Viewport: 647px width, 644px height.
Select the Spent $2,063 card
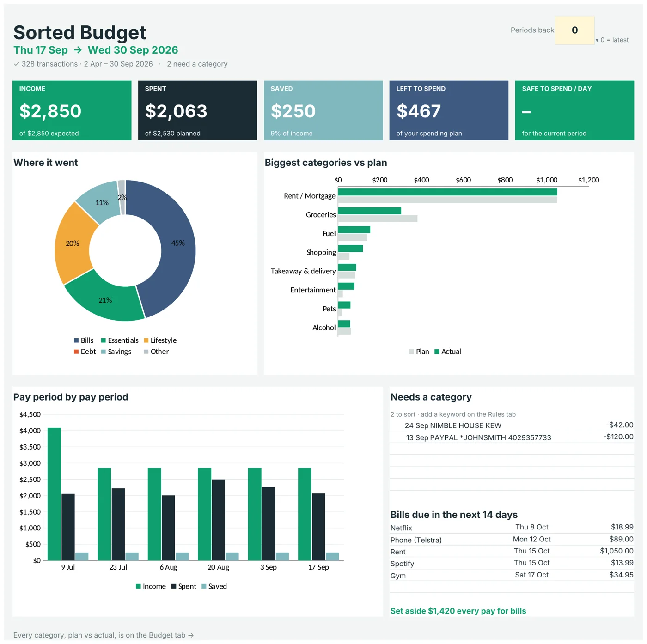198,110
